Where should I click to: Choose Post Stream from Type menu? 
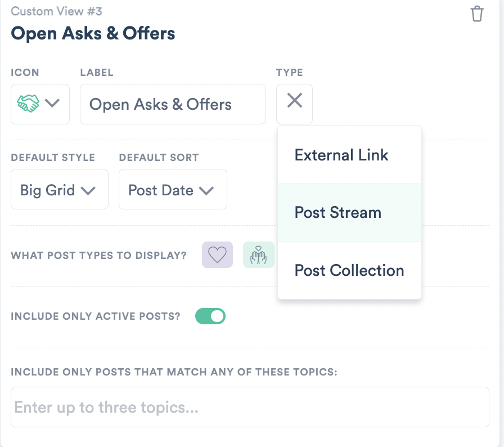(x=349, y=213)
